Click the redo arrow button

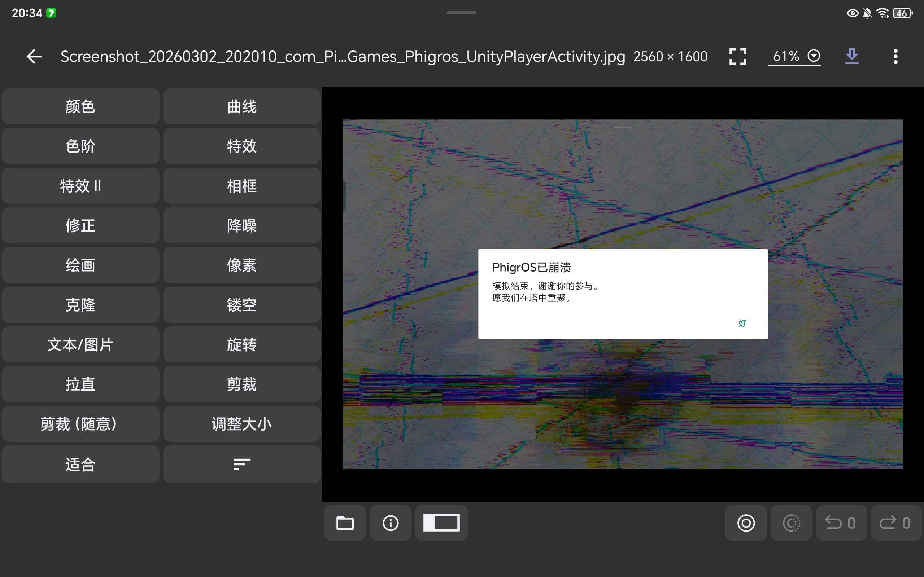click(x=895, y=523)
